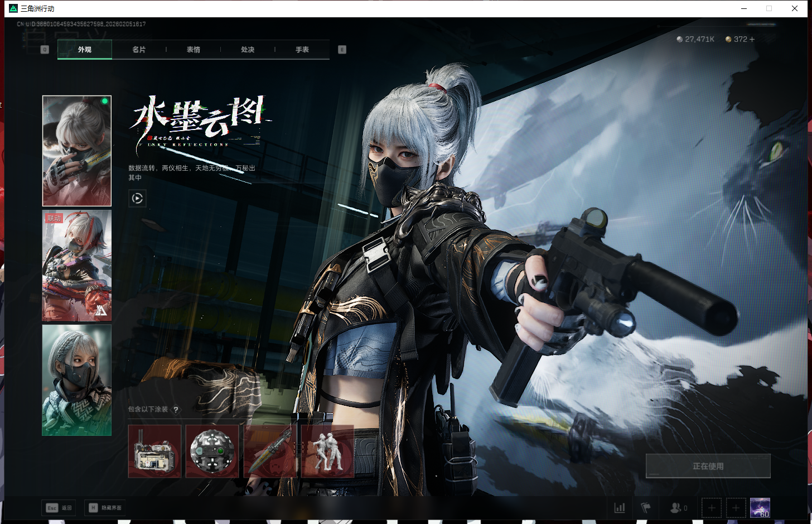The height and width of the screenshot is (524, 812).
Task: Click the Esc 返回 button
Action: (x=59, y=508)
